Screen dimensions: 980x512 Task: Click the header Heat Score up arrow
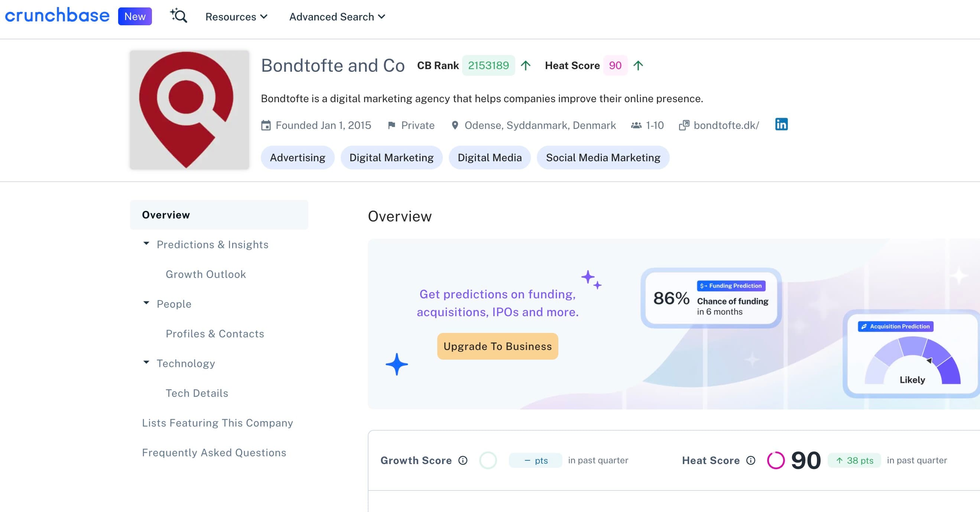[x=638, y=65]
